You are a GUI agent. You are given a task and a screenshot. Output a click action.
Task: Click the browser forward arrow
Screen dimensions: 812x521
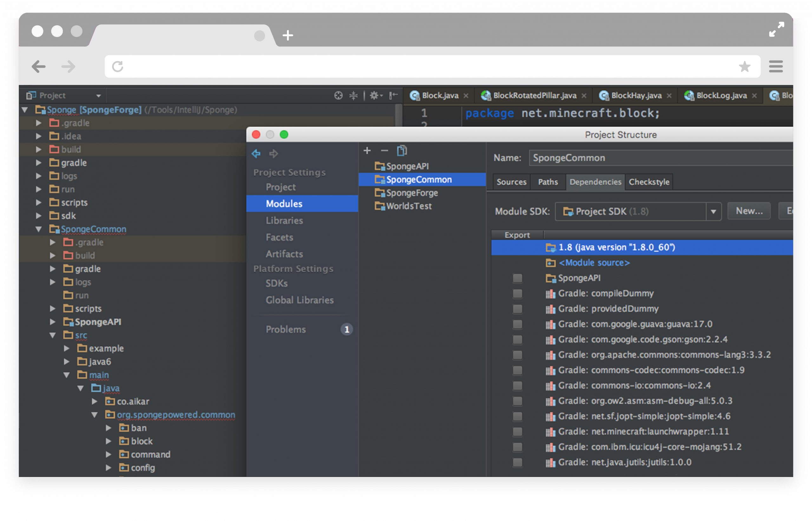pyautogui.click(x=69, y=67)
